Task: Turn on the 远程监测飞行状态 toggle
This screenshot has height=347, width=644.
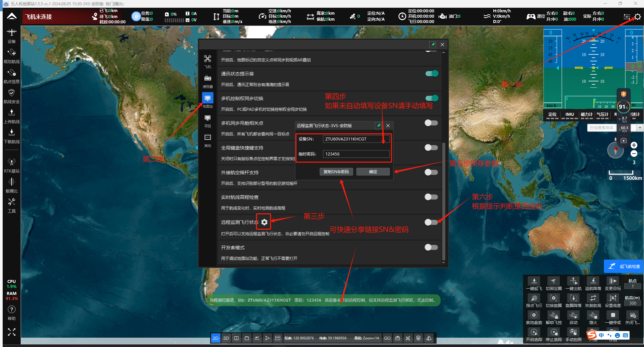Action: (x=431, y=222)
